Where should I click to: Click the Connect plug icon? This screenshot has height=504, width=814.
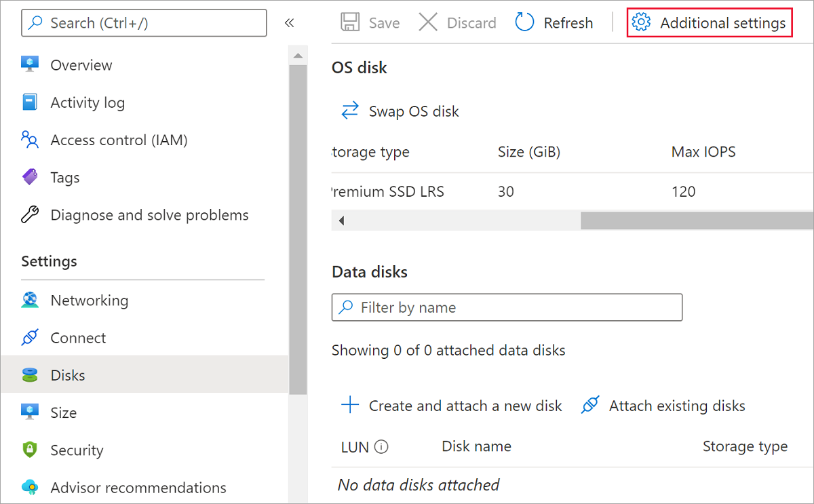pyautogui.click(x=30, y=337)
